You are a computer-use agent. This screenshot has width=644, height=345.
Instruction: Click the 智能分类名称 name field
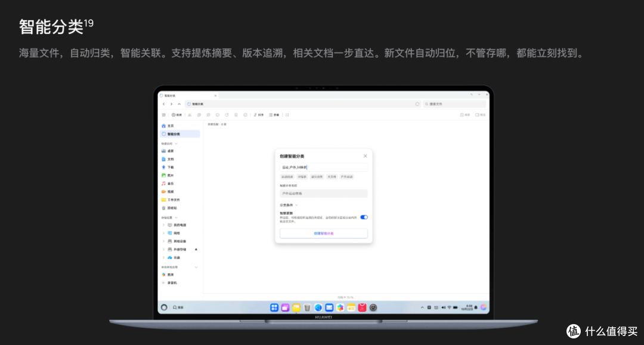click(324, 193)
